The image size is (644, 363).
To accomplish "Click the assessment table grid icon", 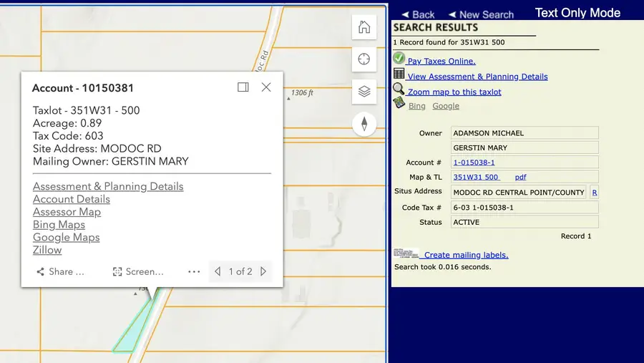I will pyautogui.click(x=399, y=74).
